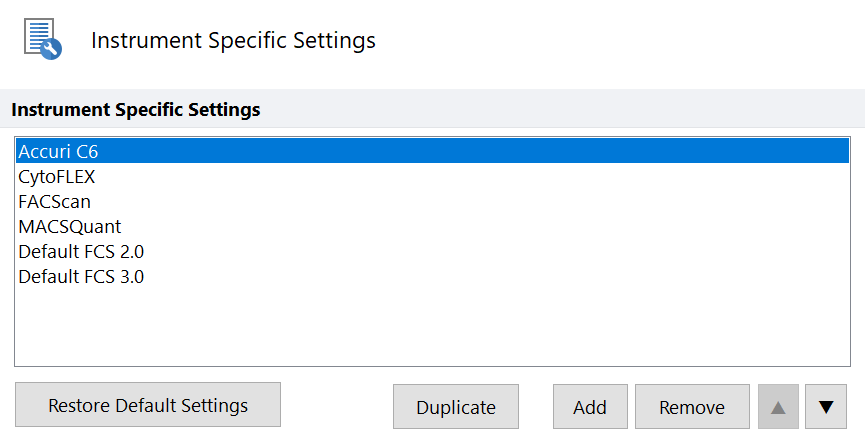Highlight Default FCS 3.0 in list
The height and width of the screenshot is (441, 865).
[x=81, y=277]
